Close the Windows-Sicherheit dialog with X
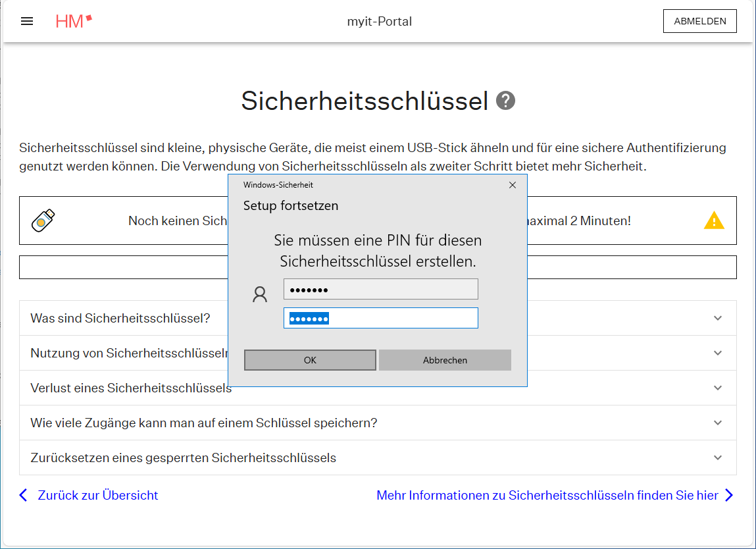The width and height of the screenshot is (756, 549). click(x=513, y=185)
